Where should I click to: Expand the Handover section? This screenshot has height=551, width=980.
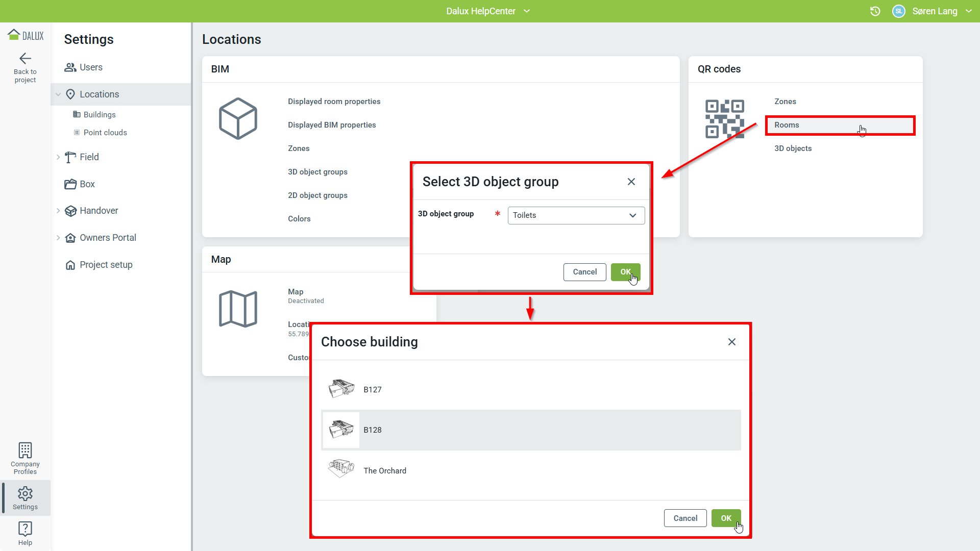(x=58, y=211)
